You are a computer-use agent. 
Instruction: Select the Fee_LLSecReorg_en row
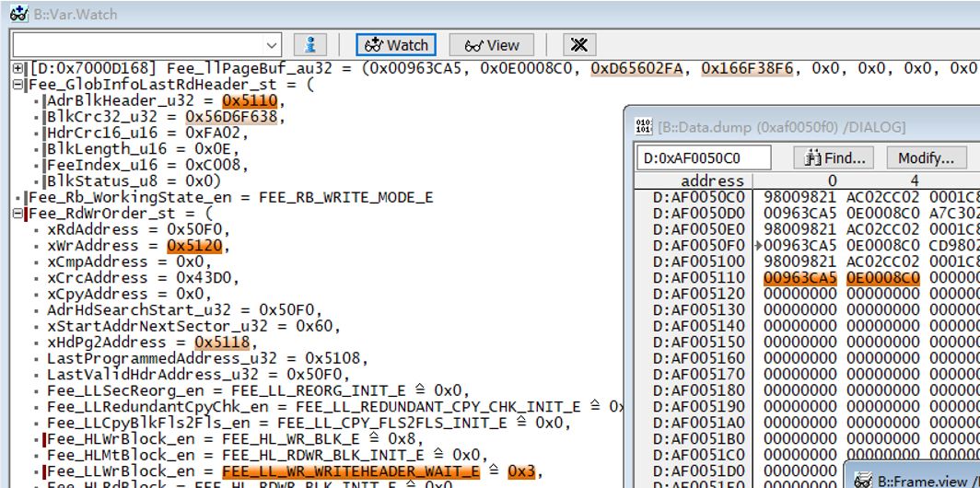click(x=258, y=390)
